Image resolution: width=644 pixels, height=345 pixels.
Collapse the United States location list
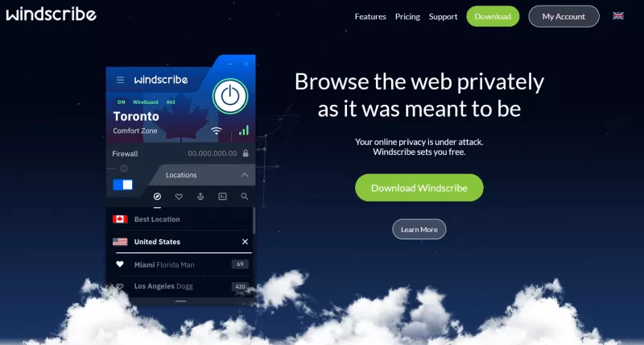(x=246, y=241)
